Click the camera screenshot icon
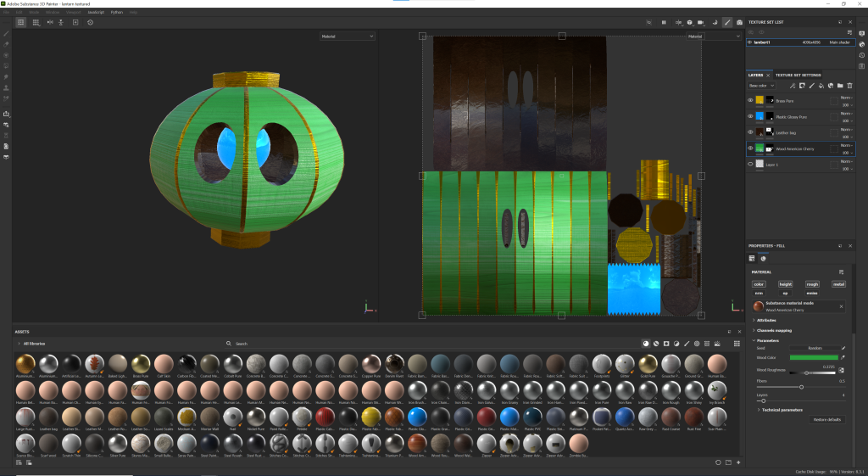 coord(739,22)
